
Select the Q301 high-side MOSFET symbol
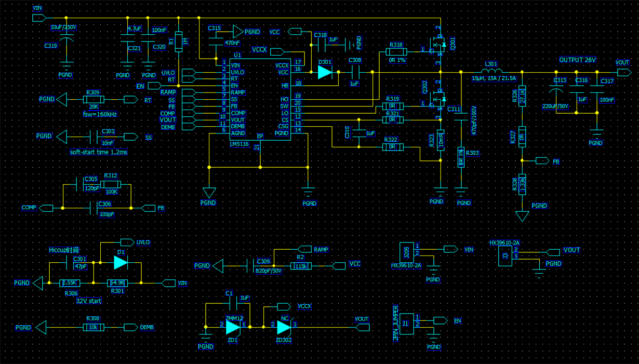pos(439,46)
